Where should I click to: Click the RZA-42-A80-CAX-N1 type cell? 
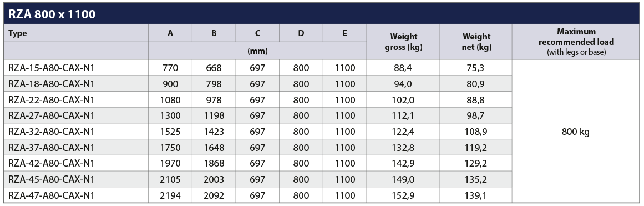52,164
